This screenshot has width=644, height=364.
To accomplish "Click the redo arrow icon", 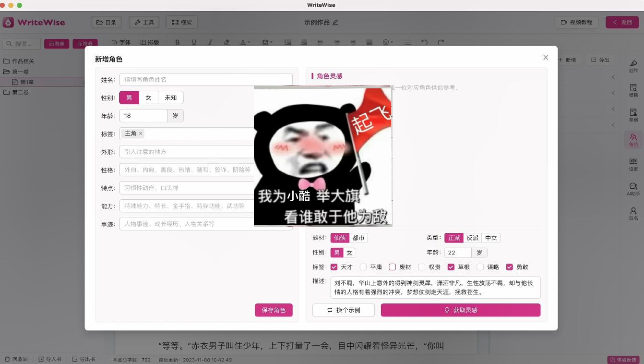I will 441,42.
